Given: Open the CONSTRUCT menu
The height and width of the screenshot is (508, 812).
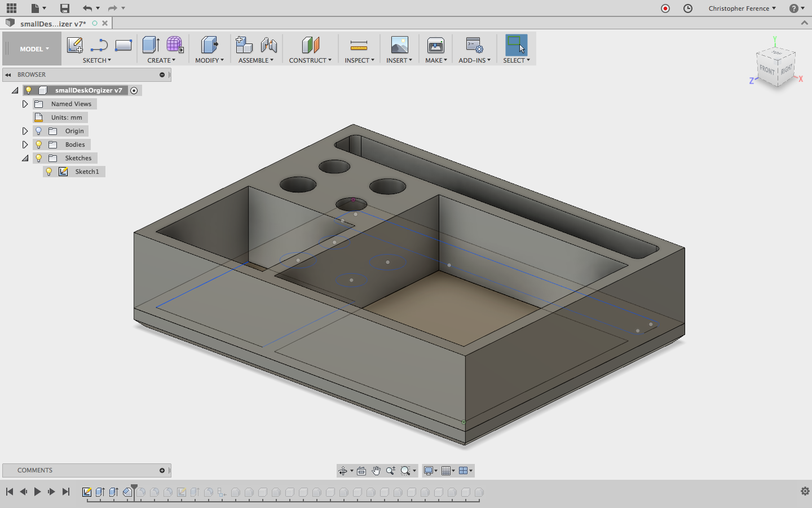Looking at the screenshot, I should pyautogui.click(x=310, y=60).
